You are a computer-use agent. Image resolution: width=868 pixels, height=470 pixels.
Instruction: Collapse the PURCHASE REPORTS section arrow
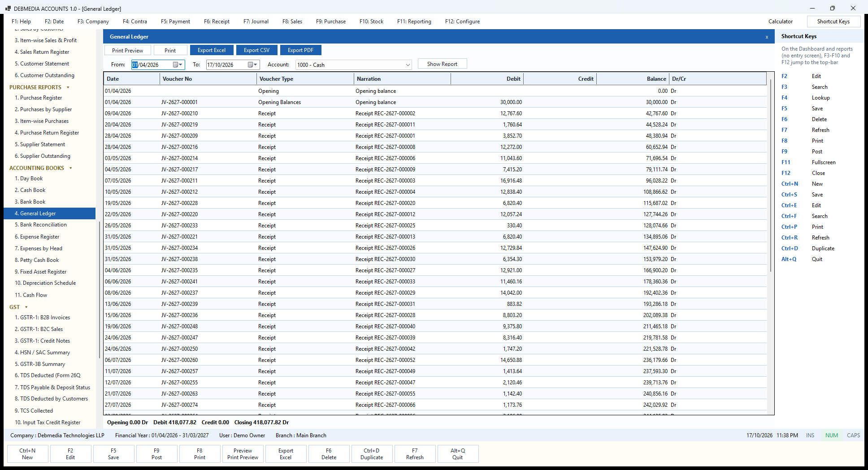pos(68,87)
